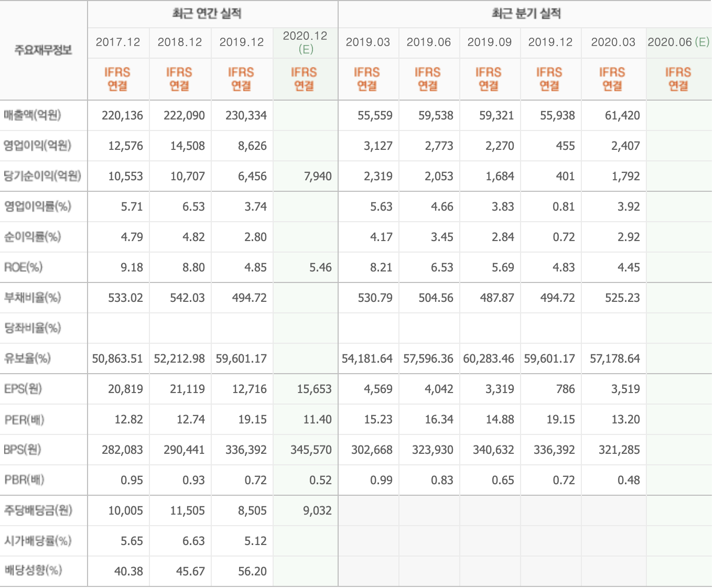Click the 2017.12 annual column header
Viewport: 714px width, 588px height.
pos(118,42)
